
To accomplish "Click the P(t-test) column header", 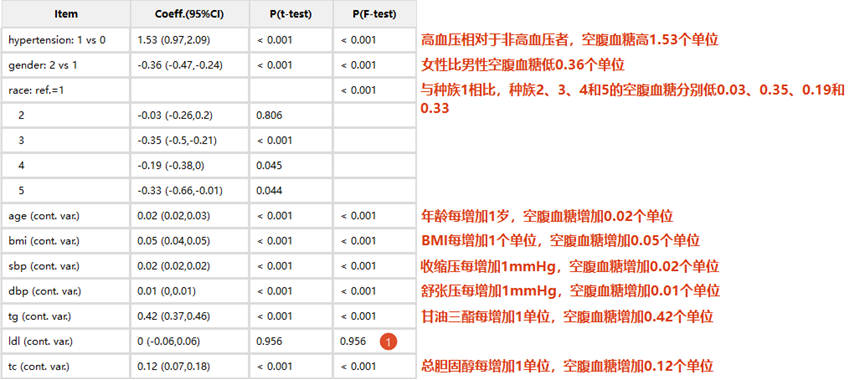I will 291,14.
